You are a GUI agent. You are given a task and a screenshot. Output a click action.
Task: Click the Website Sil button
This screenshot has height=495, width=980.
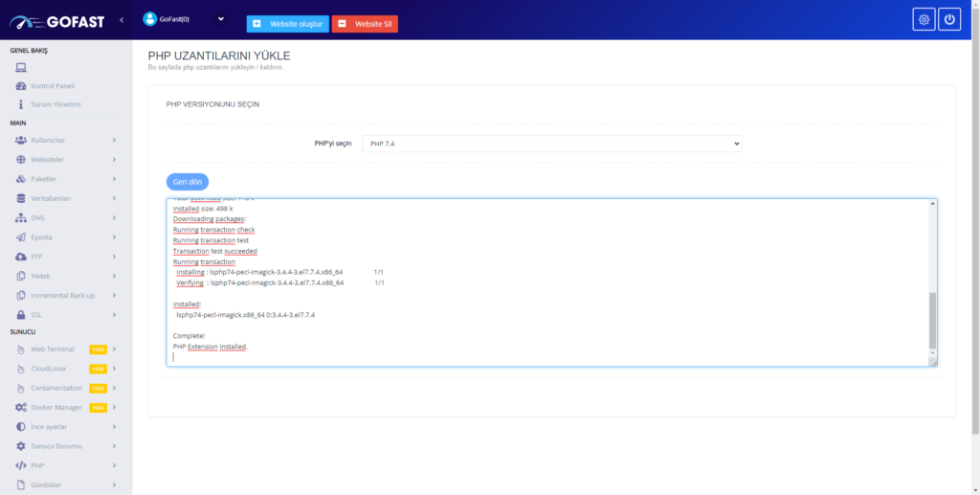(365, 23)
